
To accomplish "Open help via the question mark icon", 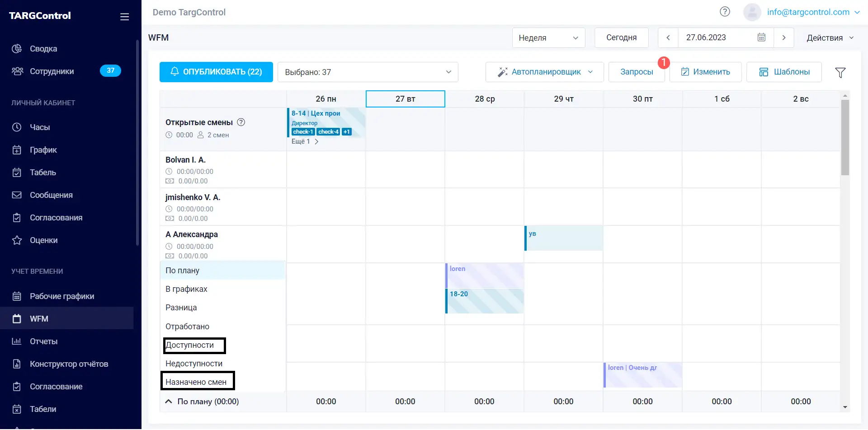I will (725, 12).
